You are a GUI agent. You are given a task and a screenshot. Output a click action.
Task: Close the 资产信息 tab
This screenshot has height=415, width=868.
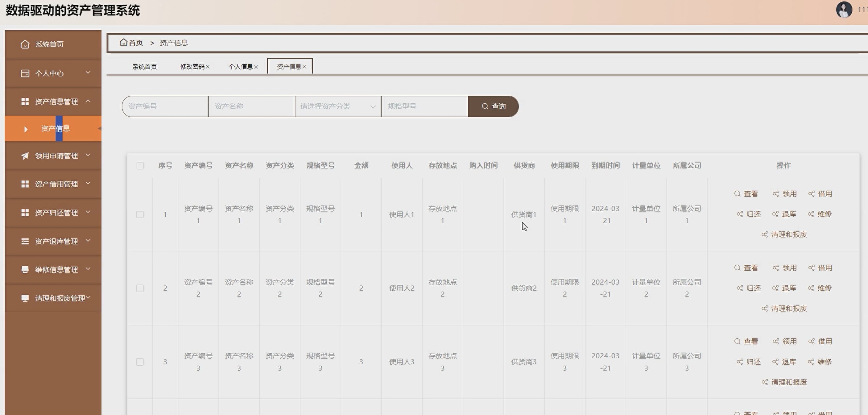[304, 67]
